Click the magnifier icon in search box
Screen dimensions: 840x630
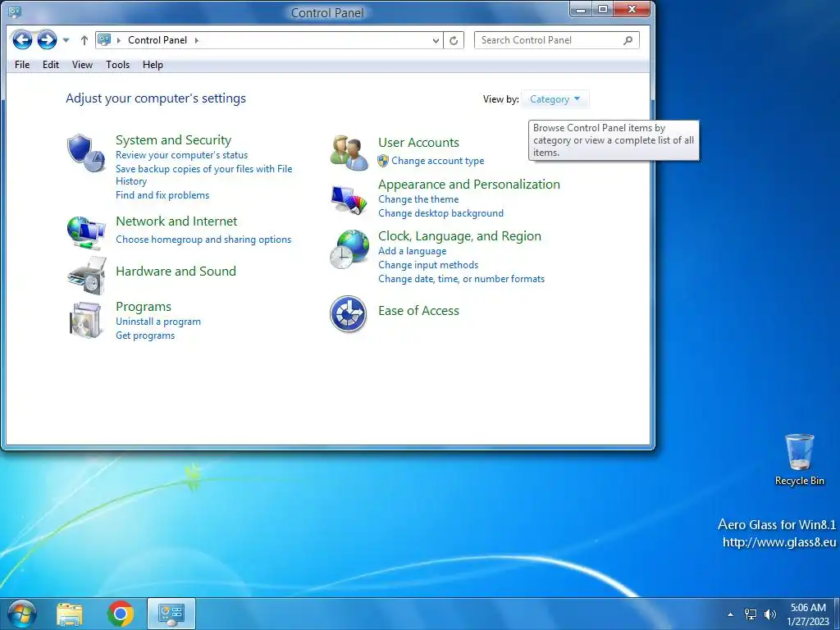tap(628, 40)
